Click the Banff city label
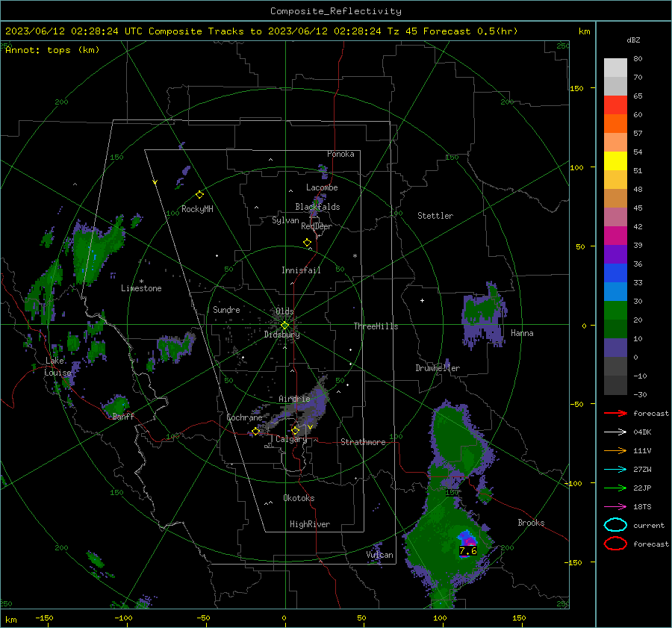Screen dimensions: 672x628 (123, 417)
